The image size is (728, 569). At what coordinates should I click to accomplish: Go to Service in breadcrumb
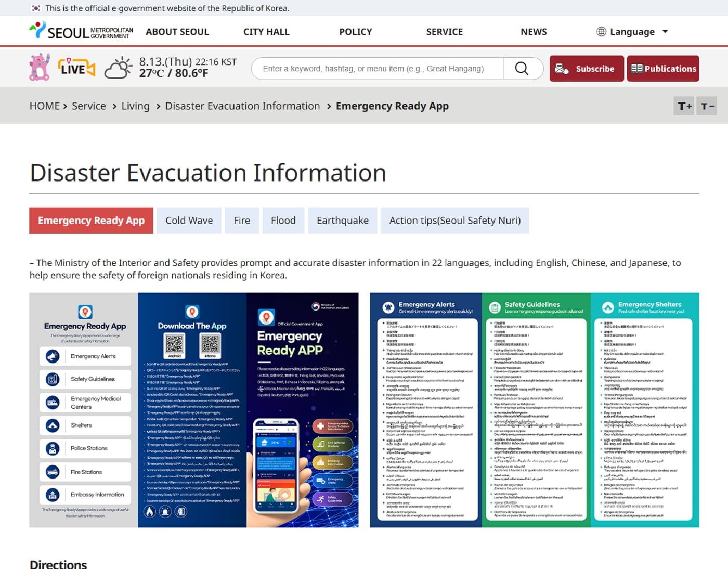click(x=89, y=106)
